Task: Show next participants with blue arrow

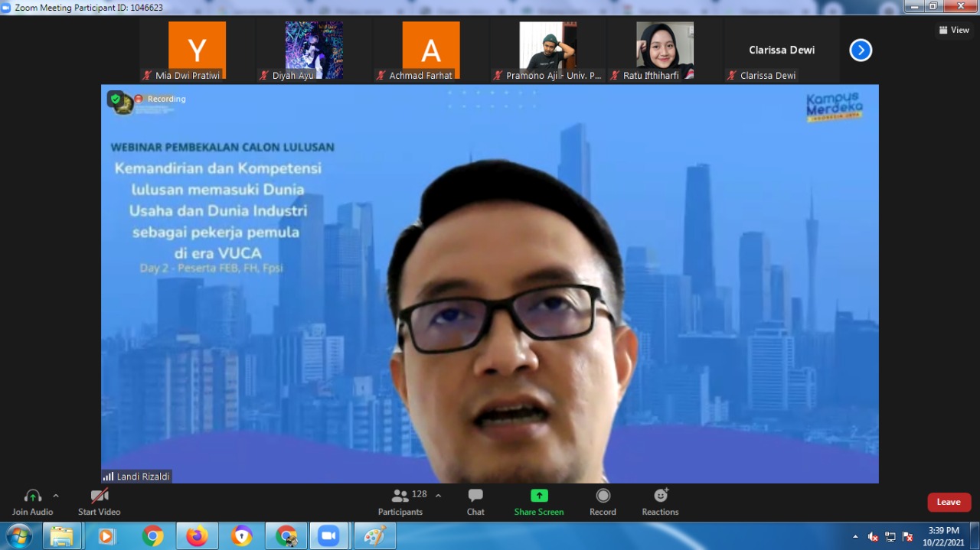Action: [x=861, y=50]
